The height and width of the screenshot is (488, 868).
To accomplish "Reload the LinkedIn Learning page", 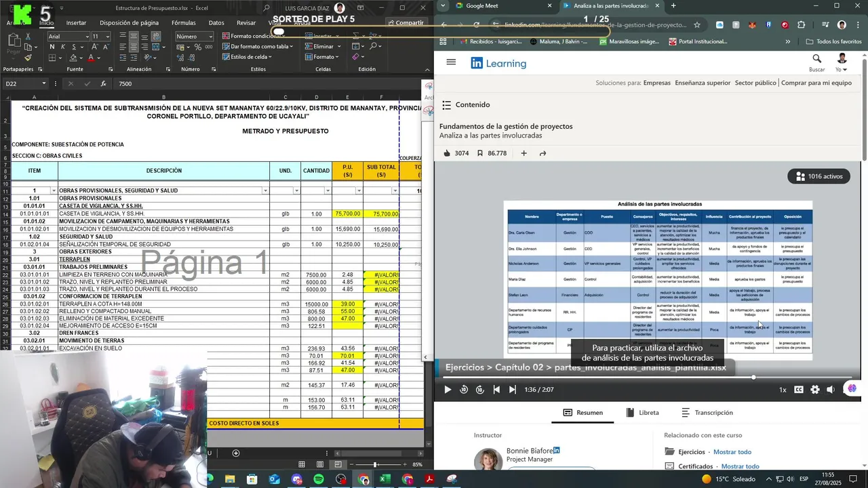I will coord(477,25).
